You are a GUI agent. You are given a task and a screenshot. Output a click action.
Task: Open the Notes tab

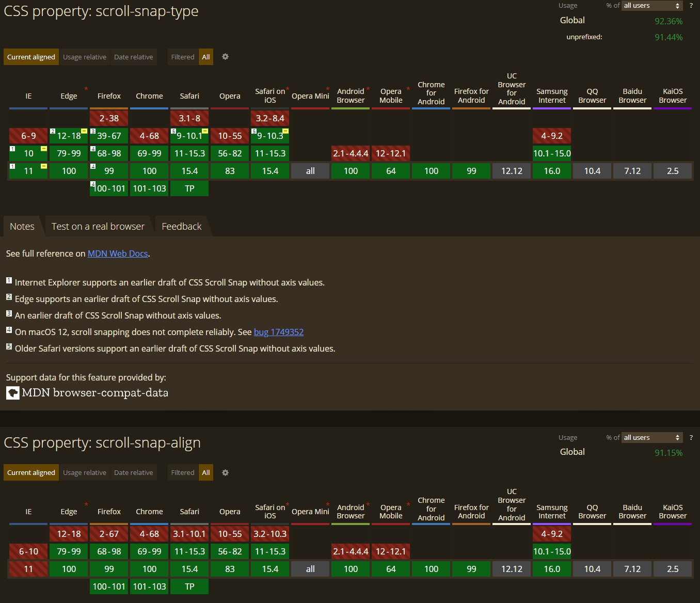pos(22,226)
